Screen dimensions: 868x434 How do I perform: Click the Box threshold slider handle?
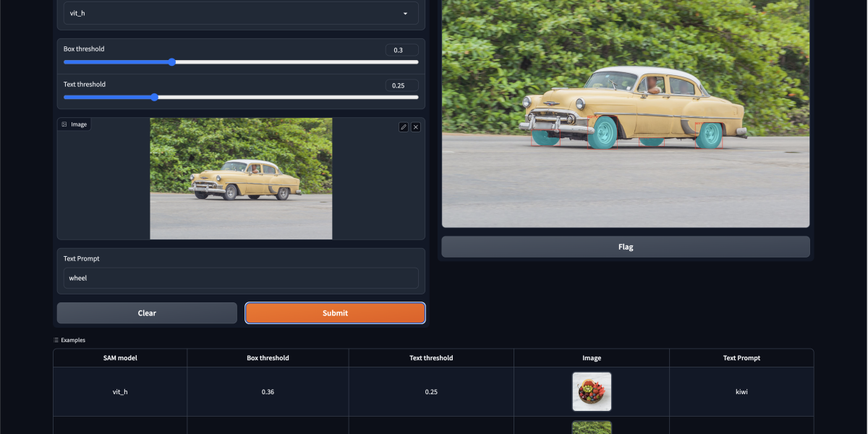[172, 62]
